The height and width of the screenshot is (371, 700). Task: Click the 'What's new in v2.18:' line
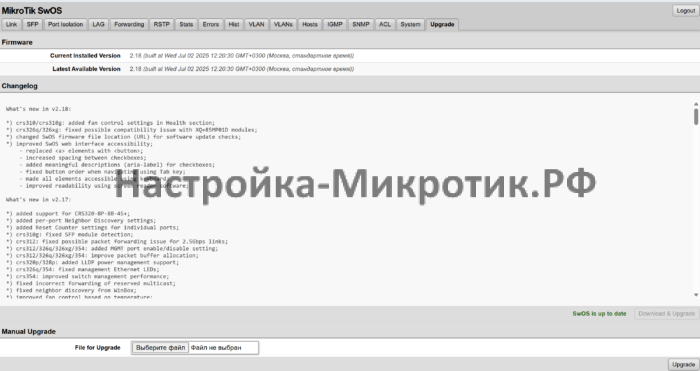click(39, 109)
